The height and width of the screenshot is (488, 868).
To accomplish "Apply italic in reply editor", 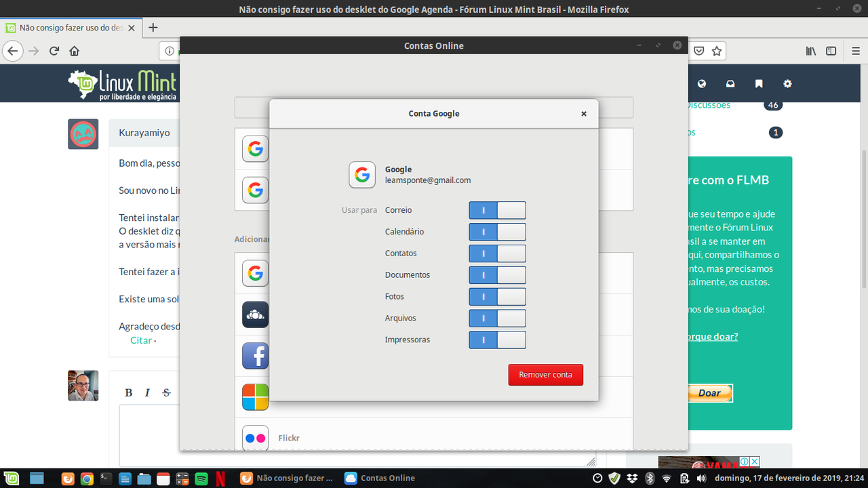I will [x=147, y=392].
